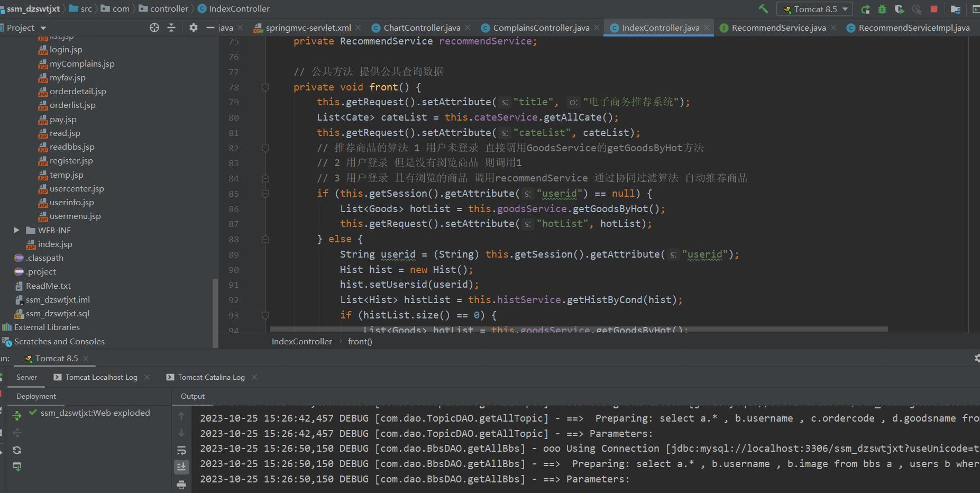This screenshot has height=493, width=980.
Task: Open the Project Structure dialog icon
Action: coord(955,9)
